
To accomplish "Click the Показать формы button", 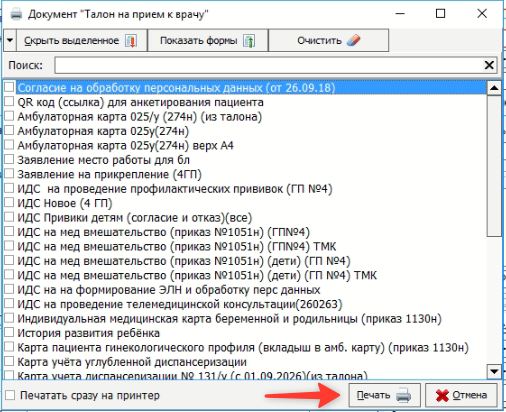I will (208, 40).
